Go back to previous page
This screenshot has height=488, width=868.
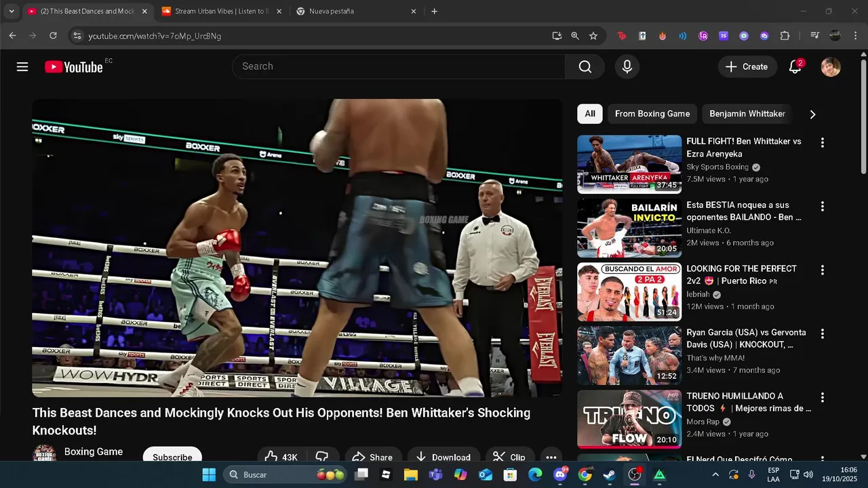[x=12, y=36]
